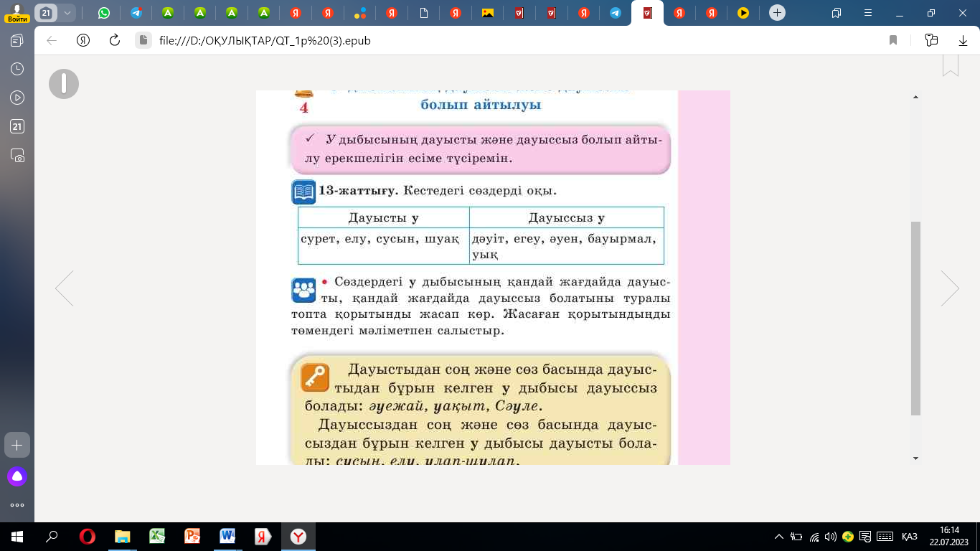Switch to the yellow play button tab
This screenshot has height=551, width=980.
(x=743, y=13)
